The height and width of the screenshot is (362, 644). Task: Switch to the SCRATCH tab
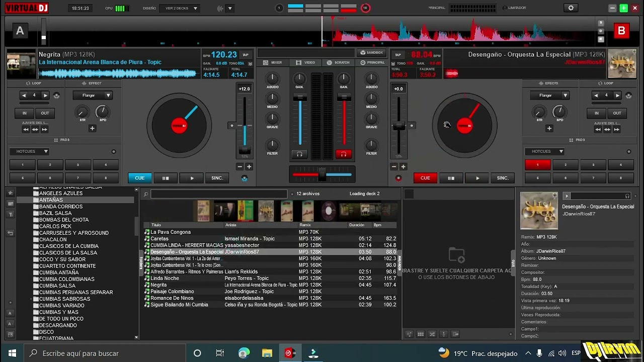click(338, 62)
